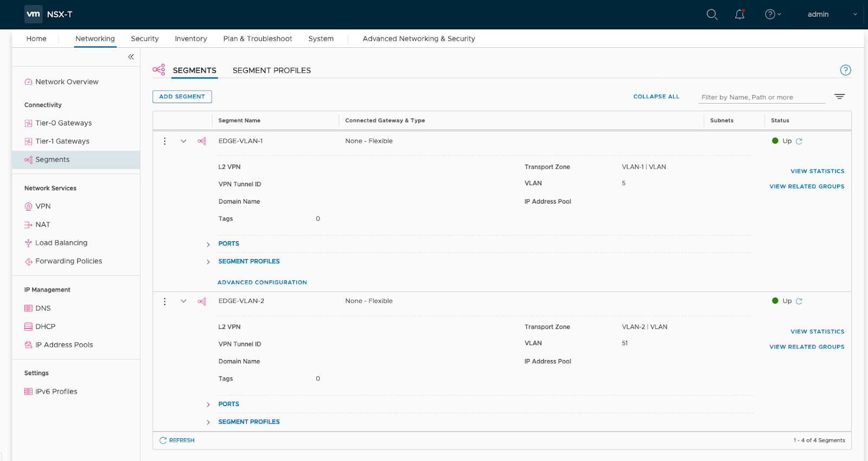Open Tier-0 Gateways in sidebar
Screen dimensions: 868x461
(63, 123)
